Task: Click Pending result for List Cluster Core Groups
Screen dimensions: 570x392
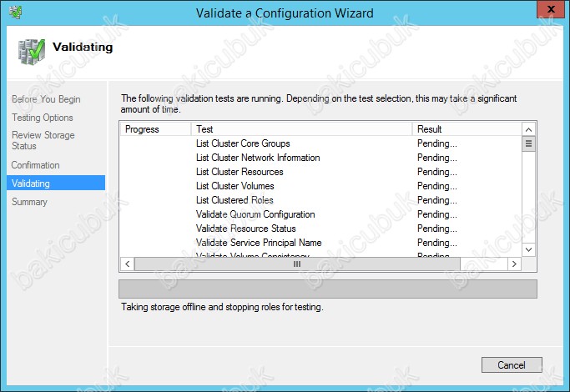Action: coord(437,143)
